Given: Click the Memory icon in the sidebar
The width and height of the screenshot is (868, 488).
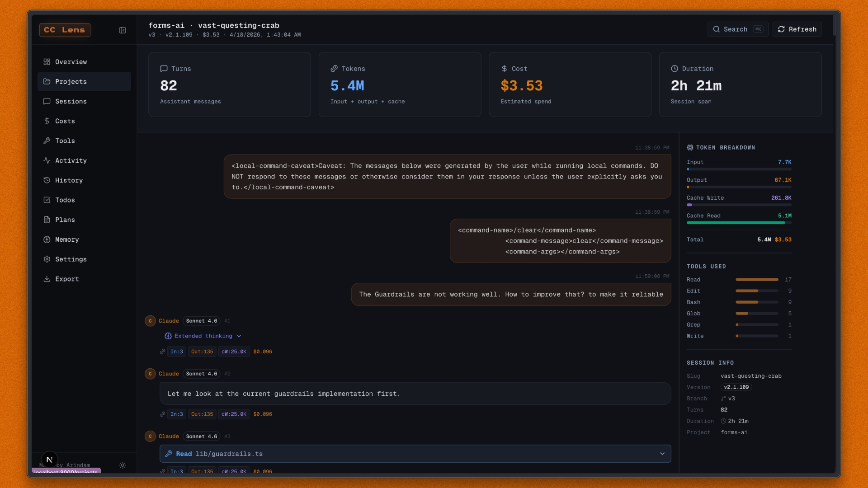Looking at the screenshot, I should coord(47,239).
